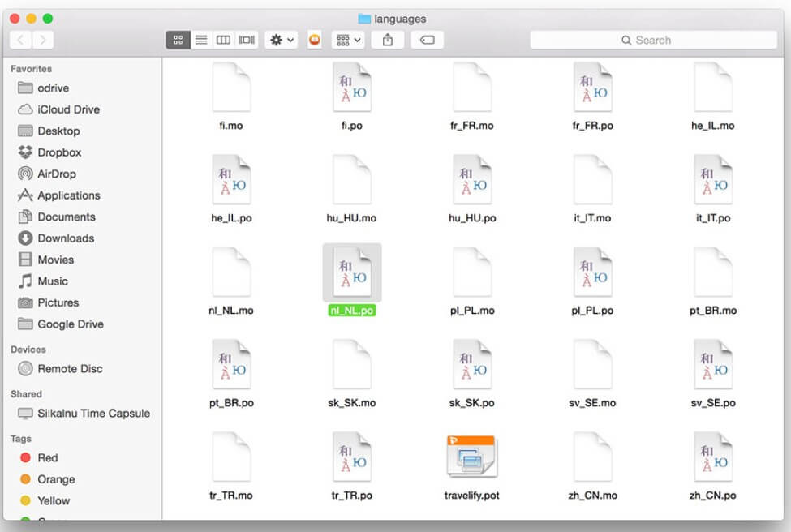Select the Remote Disc device
791x532 pixels.
tap(70, 368)
